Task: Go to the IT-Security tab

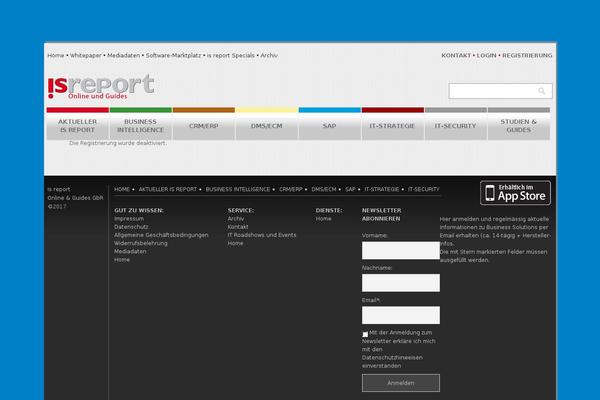Action: click(456, 126)
